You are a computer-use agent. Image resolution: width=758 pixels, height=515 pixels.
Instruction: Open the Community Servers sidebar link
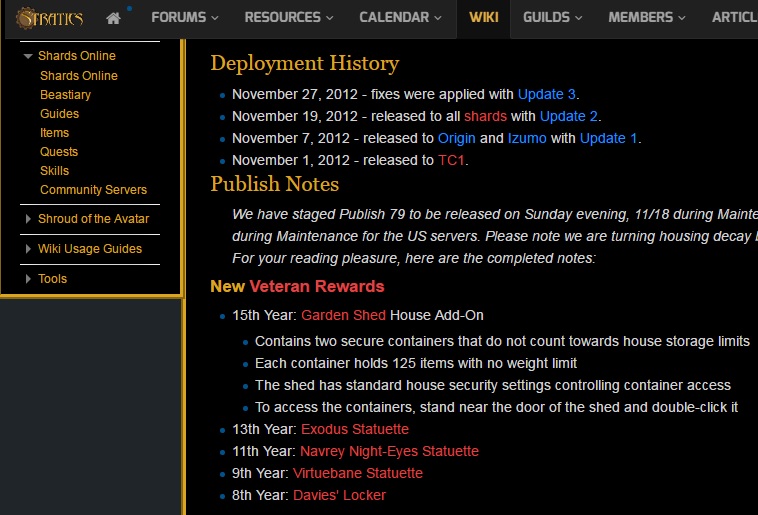tap(93, 190)
